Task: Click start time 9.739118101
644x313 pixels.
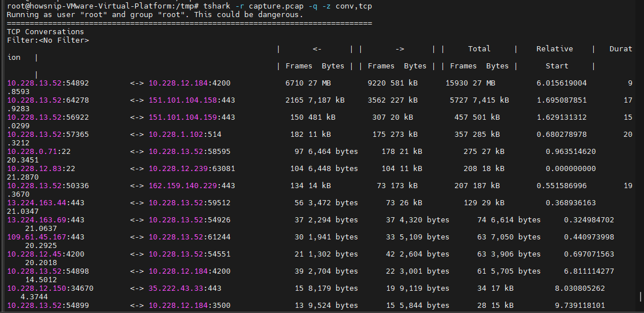Action: pyautogui.click(x=580, y=306)
